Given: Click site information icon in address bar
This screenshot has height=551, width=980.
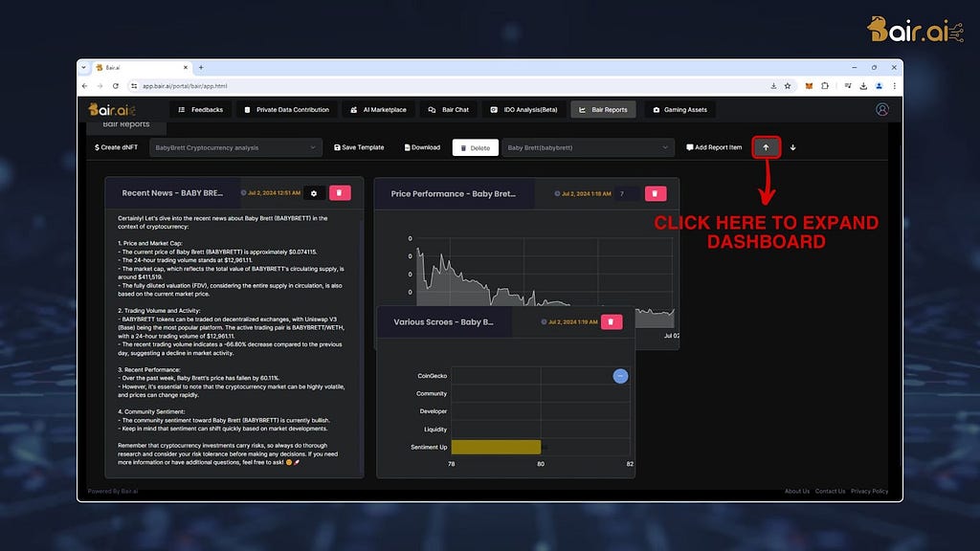Looking at the screenshot, I should click(x=134, y=86).
